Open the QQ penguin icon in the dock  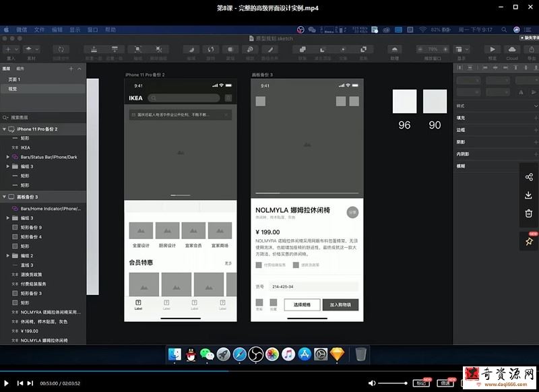(191, 354)
